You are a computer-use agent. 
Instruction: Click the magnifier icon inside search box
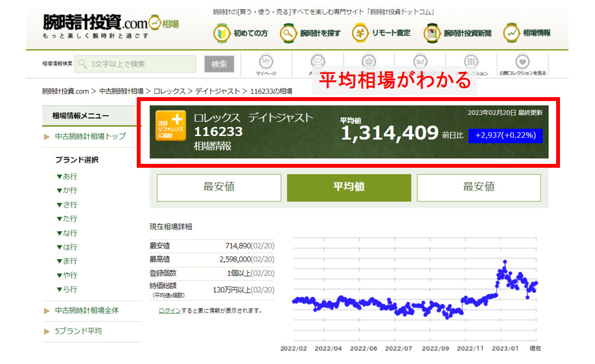(x=82, y=63)
